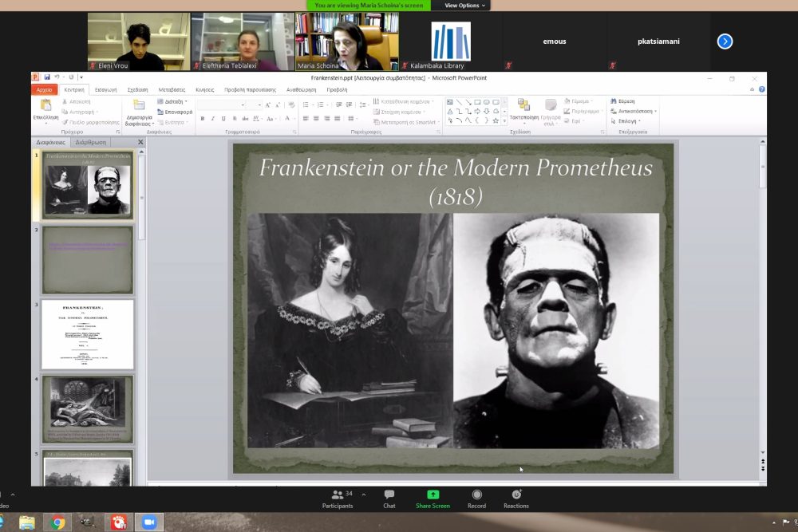The height and width of the screenshot is (532, 798).
Task: Open Chrome from the Windows taskbar
Action: (x=57, y=522)
